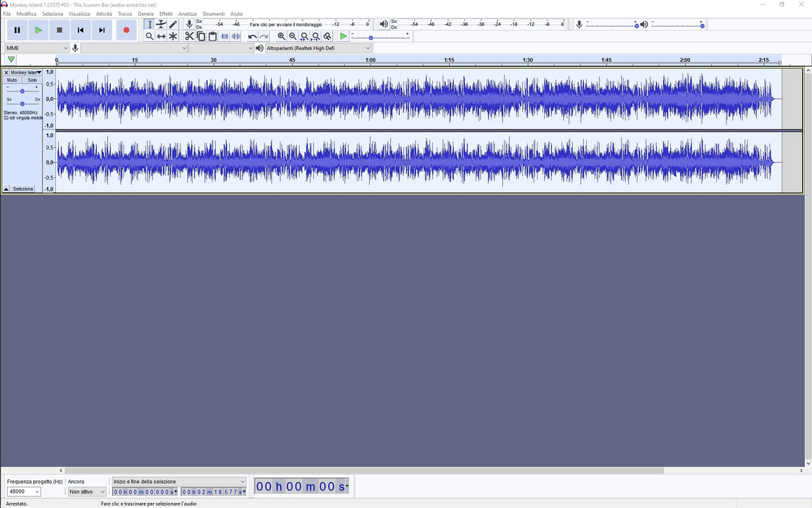The image size is (812, 508).
Task: Click the playback volume slider
Action: coord(678,24)
